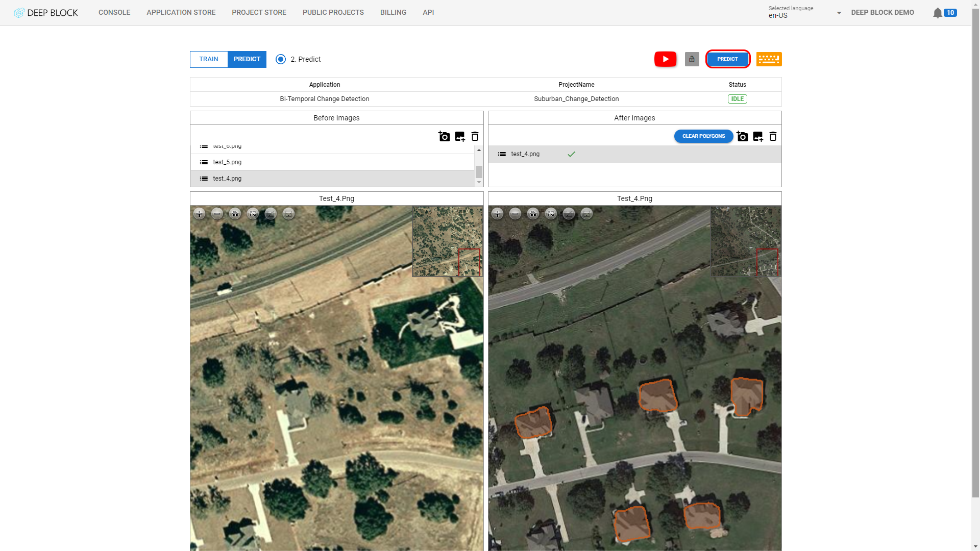This screenshot has width=980, height=551.
Task: Reset before viewer to home view
Action: [x=235, y=214]
